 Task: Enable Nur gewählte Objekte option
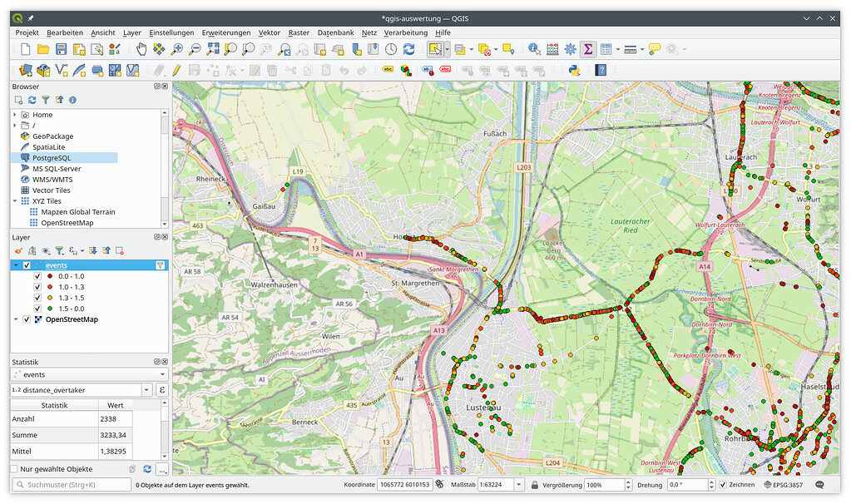[x=13, y=468]
